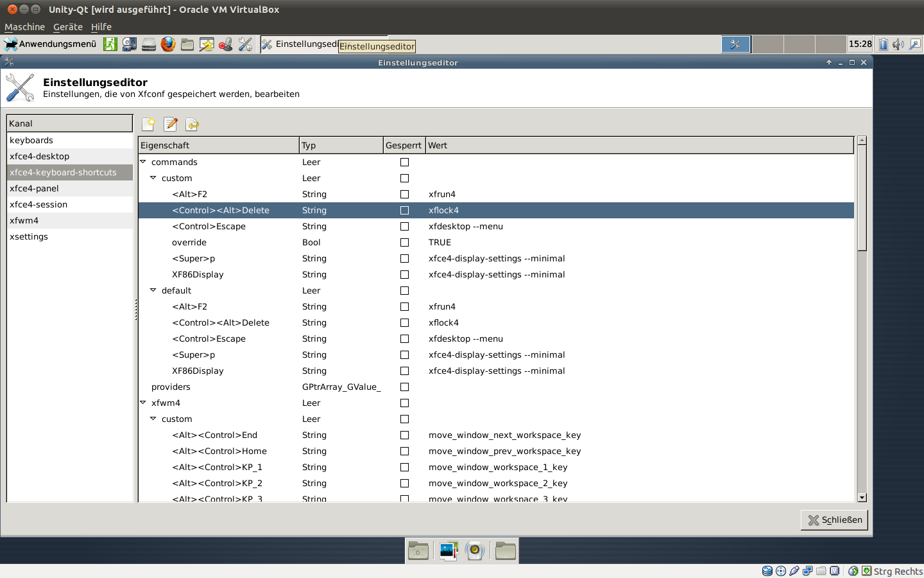Collapse the default shortcuts node
This screenshot has width=924, height=578.
(x=153, y=290)
